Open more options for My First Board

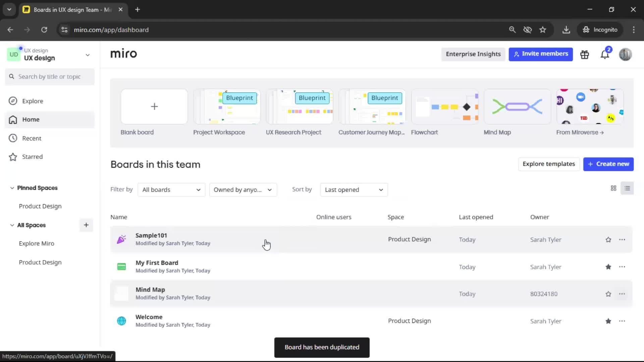point(622,267)
